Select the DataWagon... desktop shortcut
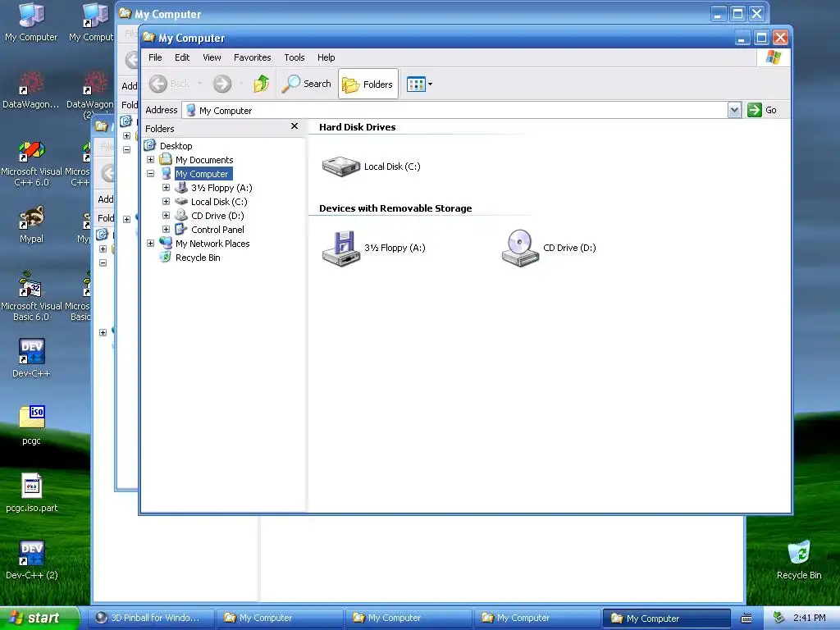840x630 pixels. (31, 90)
